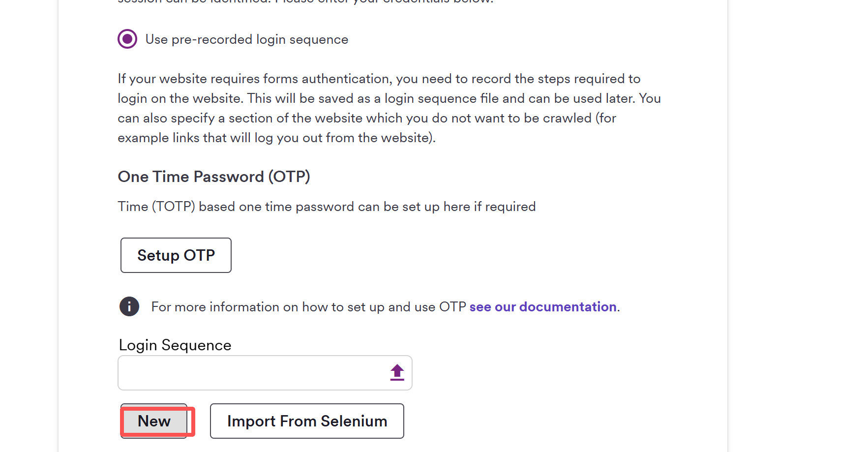868x452 pixels.
Task: Focus the Login Sequence input field
Action: pos(251,373)
